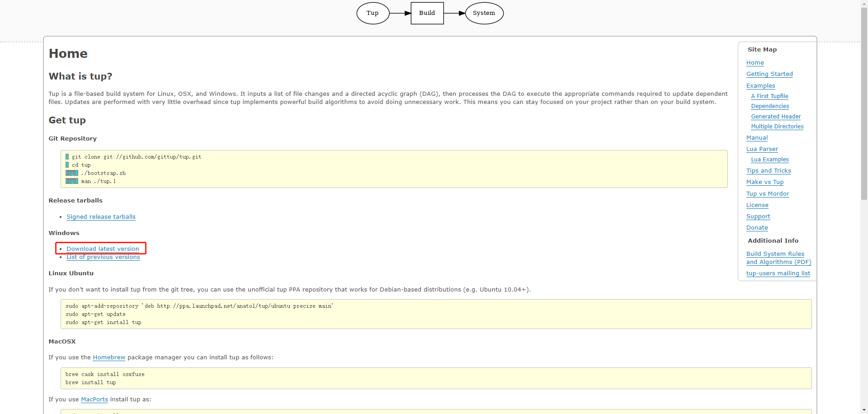The image size is (868, 414).
Task: Click the 'What is tup?' heading
Action: pos(80,76)
